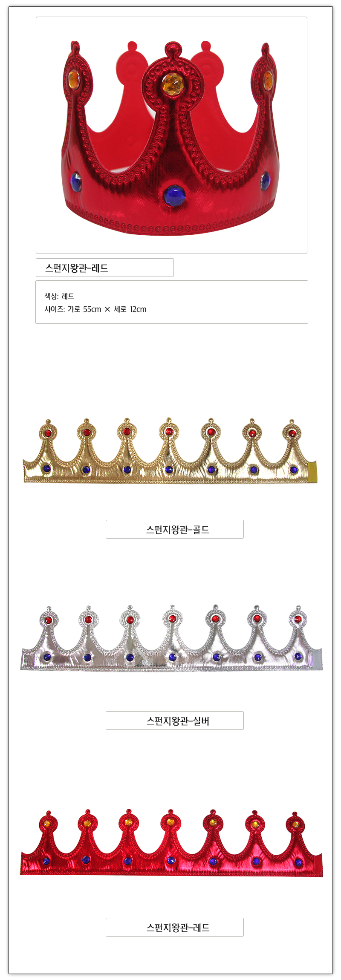Click the 스펀지왕관-실버 label
Screen dimensions: 341x980
(x=175, y=721)
